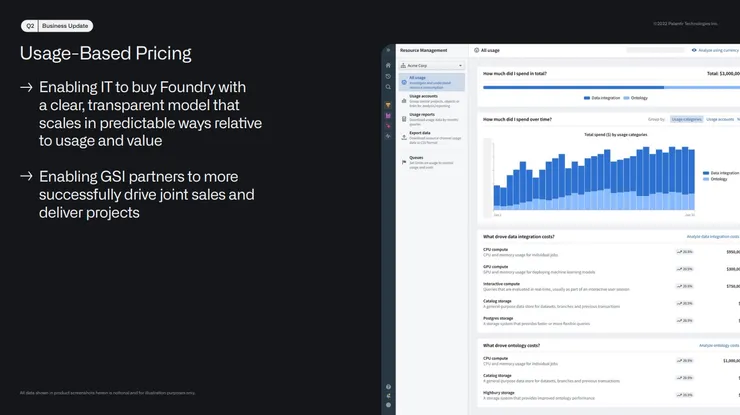740x415 pixels.
Task: Click 'Highbury storage' row
Action: pos(611,395)
